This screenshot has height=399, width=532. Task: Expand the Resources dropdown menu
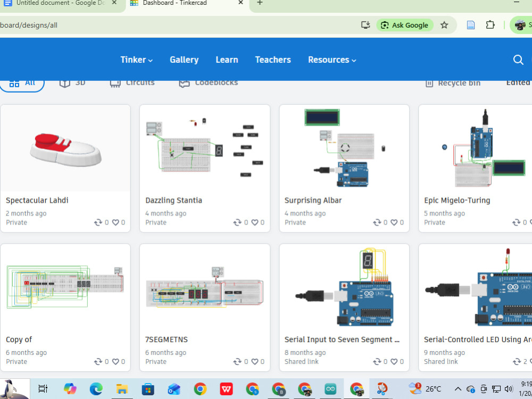[332, 60]
